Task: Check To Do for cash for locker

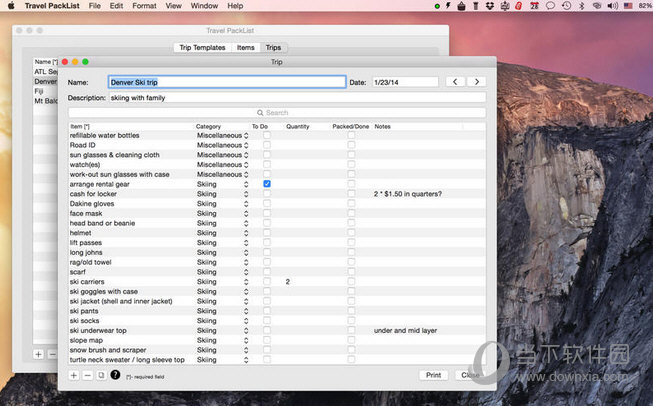Action: (x=267, y=194)
